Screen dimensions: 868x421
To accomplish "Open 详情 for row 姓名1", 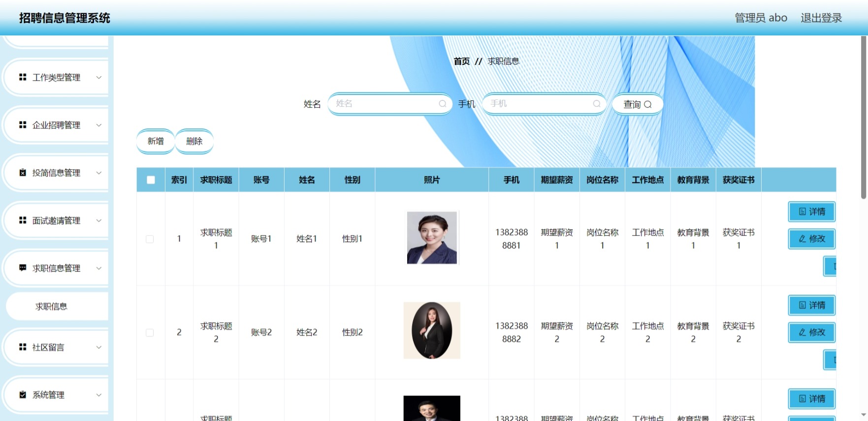I will pyautogui.click(x=811, y=211).
